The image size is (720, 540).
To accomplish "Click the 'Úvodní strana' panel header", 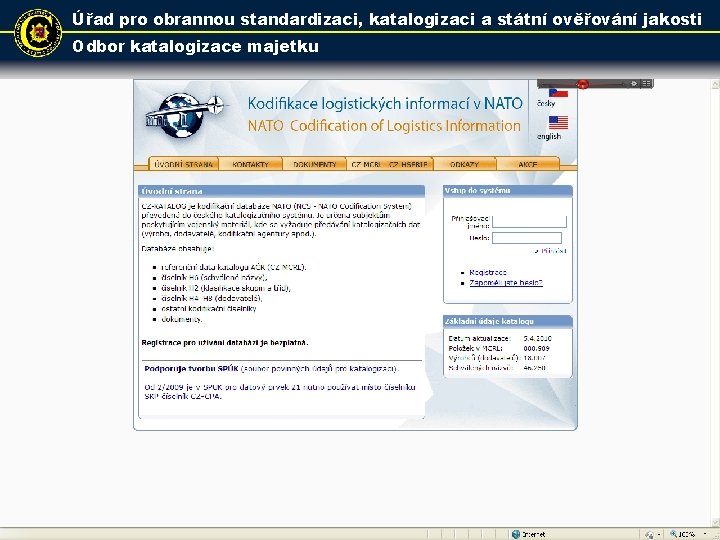I will click(281, 191).
